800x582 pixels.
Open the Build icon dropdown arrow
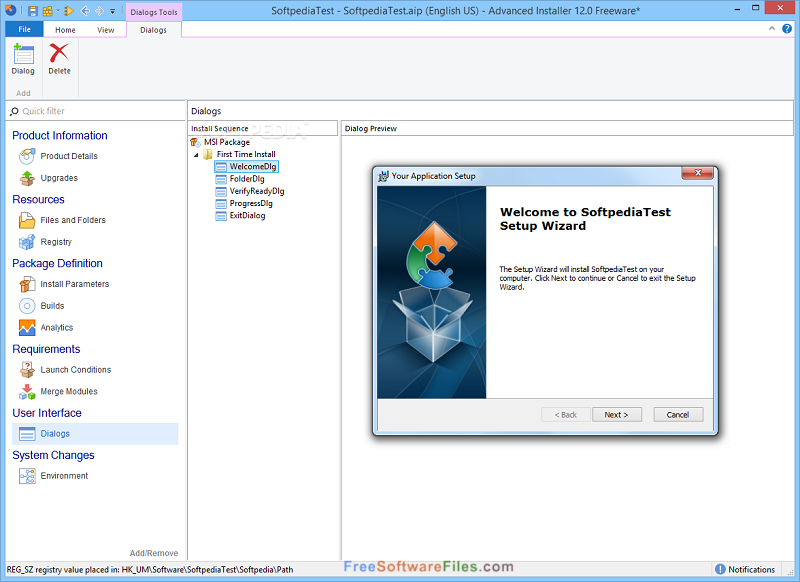[58, 10]
